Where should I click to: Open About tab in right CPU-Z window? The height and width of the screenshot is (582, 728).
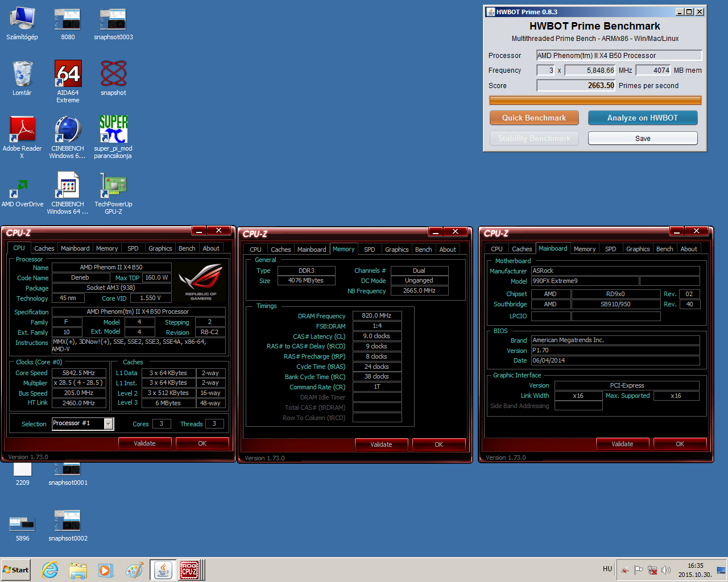pyautogui.click(x=689, y=249)
